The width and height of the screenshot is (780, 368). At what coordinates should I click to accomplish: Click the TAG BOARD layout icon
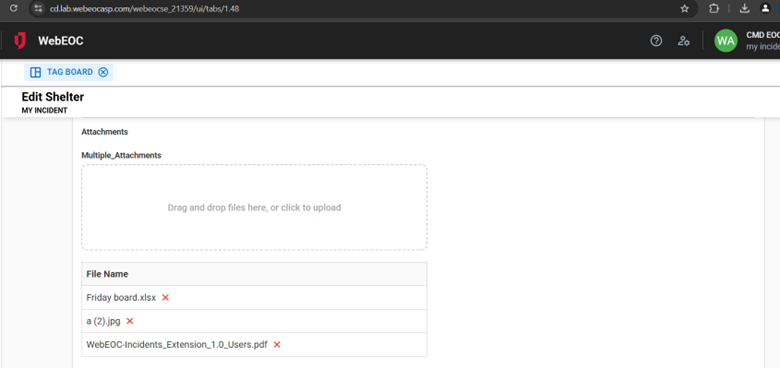pos(35,72)
